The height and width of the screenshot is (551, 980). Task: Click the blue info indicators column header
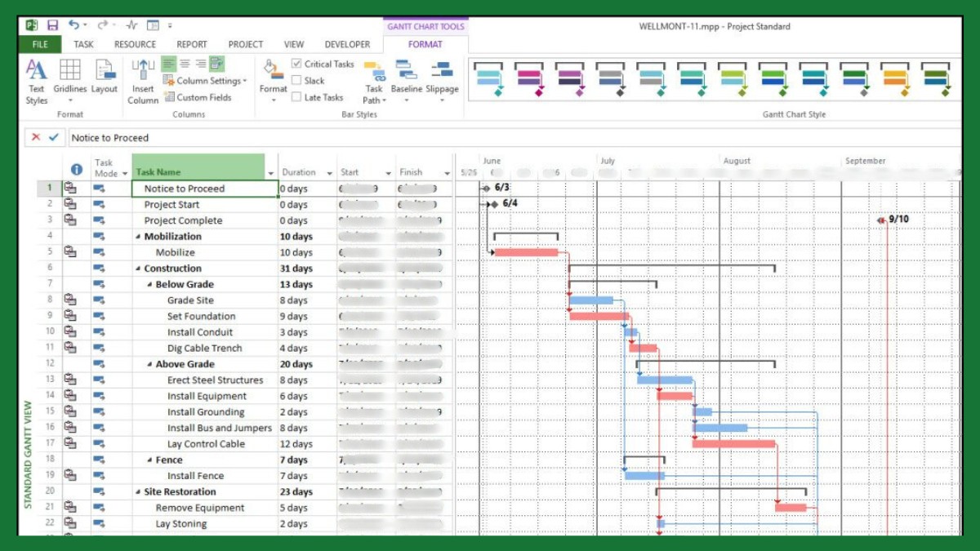point(77,169)
